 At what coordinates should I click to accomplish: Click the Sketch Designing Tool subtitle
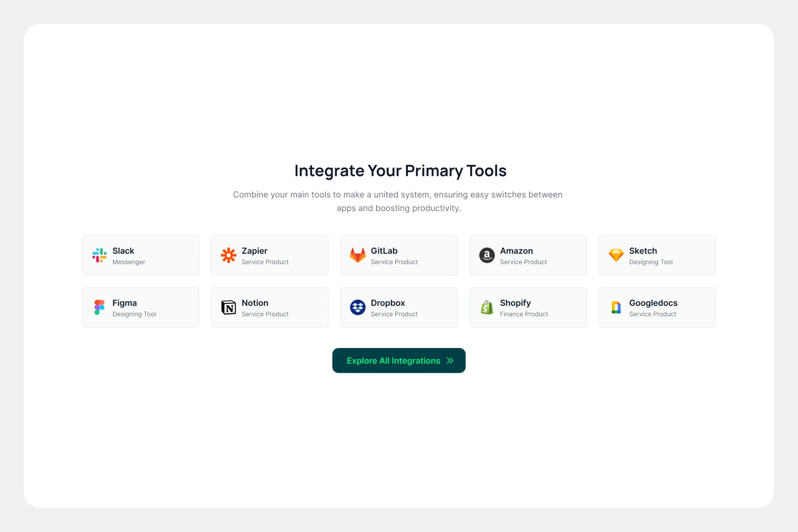(650, 262)
